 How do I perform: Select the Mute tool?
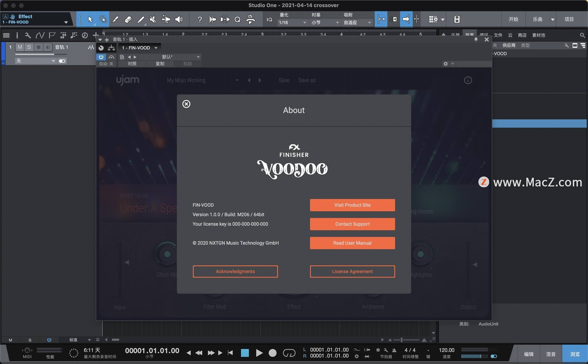pos(153,19)
